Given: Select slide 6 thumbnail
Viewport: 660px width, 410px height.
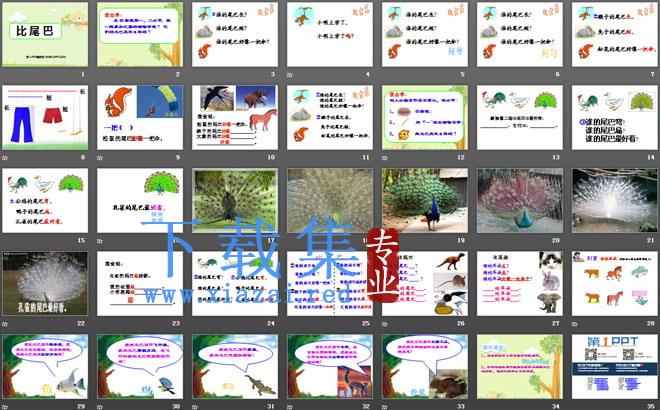Looking at the screenshot, I should pos(519,35).
